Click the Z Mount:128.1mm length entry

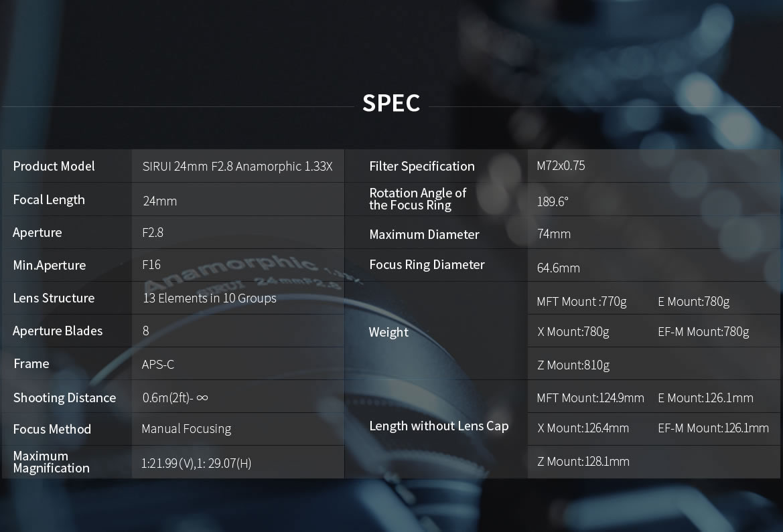583,461
